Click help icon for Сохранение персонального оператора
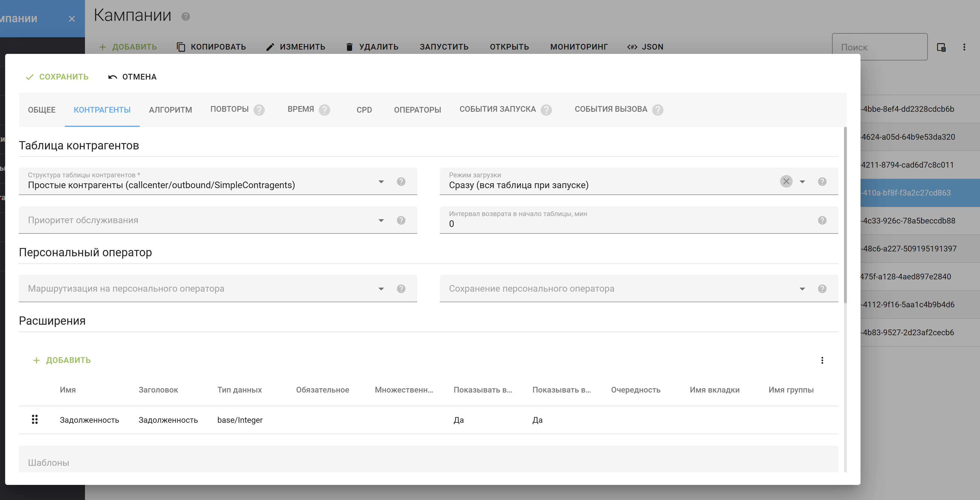 coord(822,289)
